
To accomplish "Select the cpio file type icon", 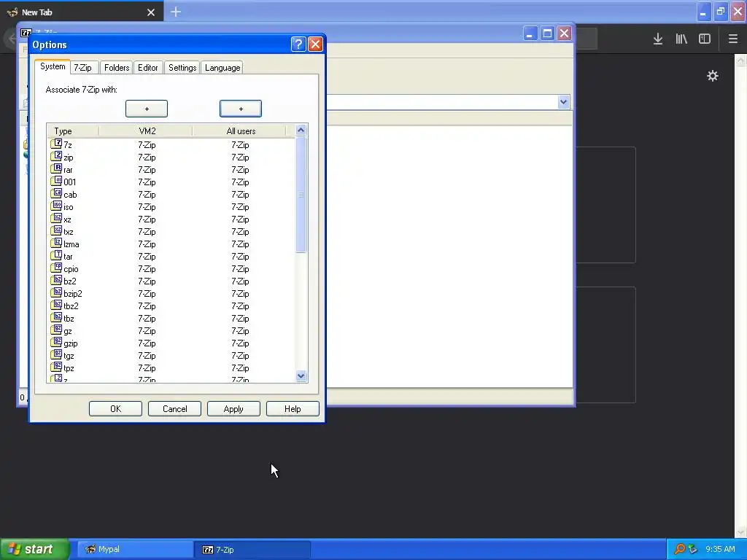I will click(x=56, y=267).
